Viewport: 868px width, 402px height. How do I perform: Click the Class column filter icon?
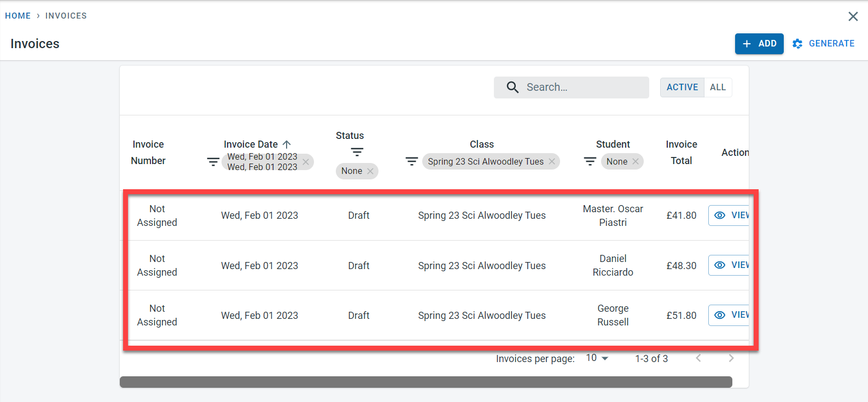pyautogui.click(x=412, y=161)
